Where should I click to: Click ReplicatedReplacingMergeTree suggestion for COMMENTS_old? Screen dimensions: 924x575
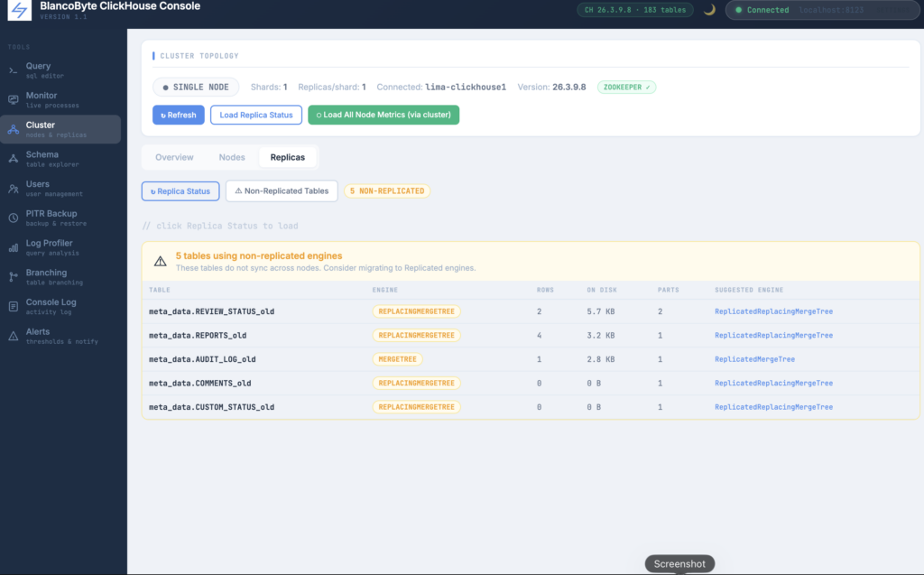click(773, 384)
